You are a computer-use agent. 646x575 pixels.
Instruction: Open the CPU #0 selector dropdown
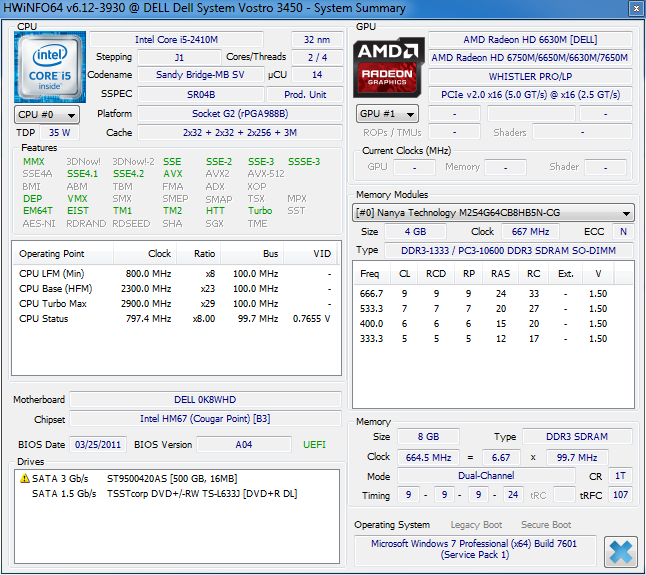tap(47, 115)
